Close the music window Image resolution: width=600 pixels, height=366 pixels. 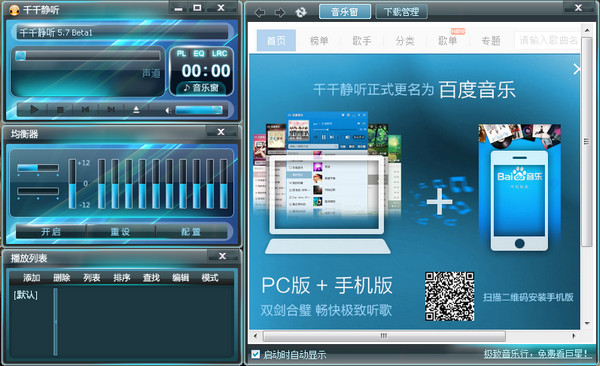point(579,7)
